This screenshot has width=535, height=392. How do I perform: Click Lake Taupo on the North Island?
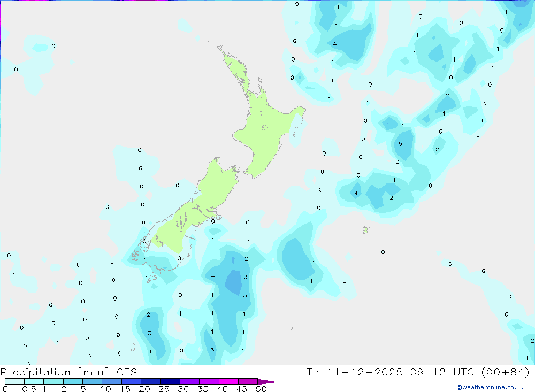pos(265,128)
